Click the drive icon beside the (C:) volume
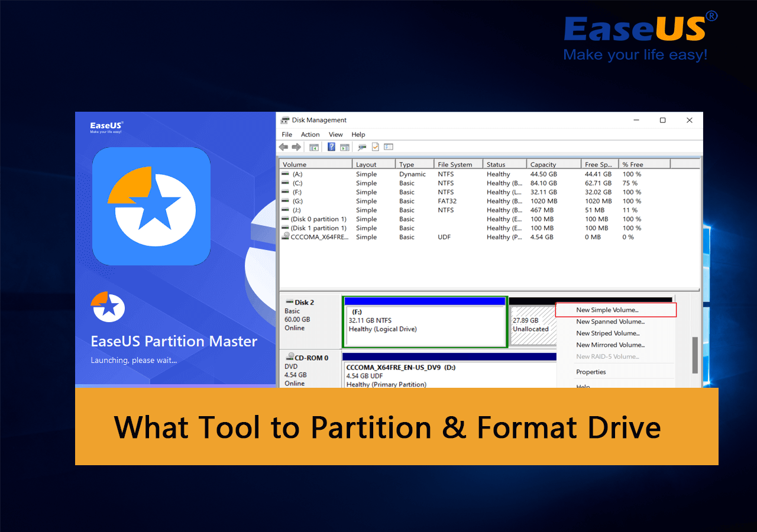This screenshot has height=532, width=757. [286, 183]
